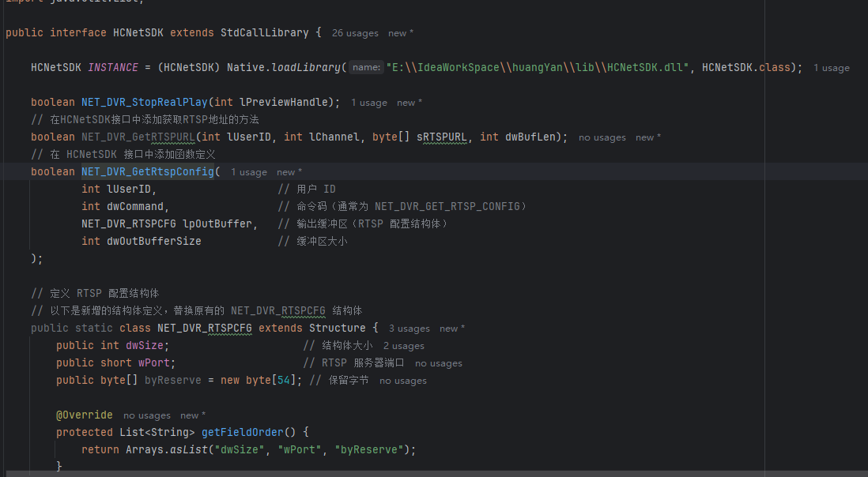Viewport: 868px width, 477px height.
Task: Click the lpOutBuffer parameter
Action: 217,223
